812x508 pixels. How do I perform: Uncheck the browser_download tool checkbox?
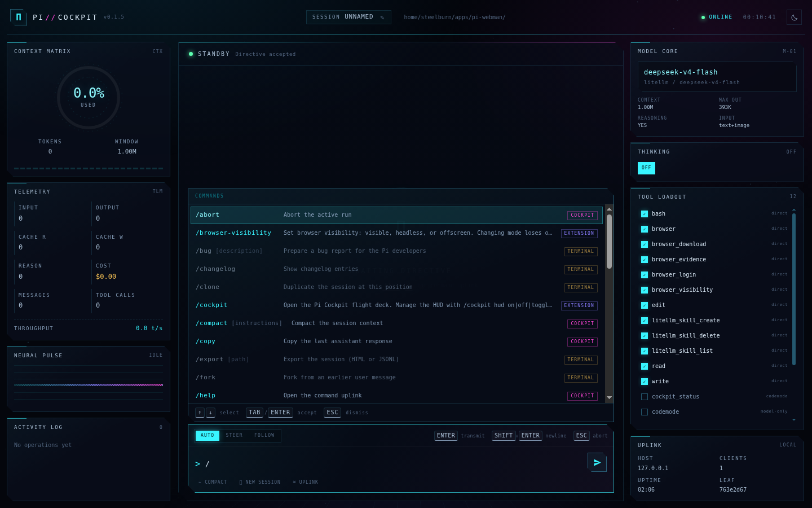coord(645,244)
